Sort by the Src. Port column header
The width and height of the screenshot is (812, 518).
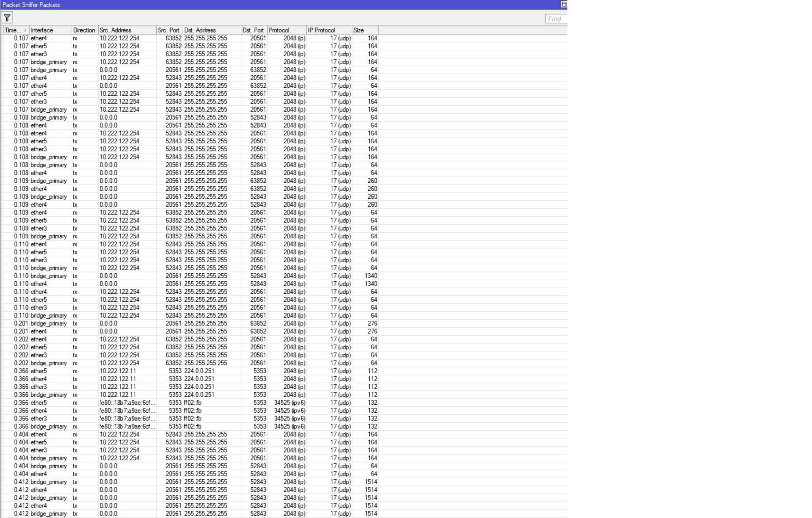pyautogui.click(x=170, y=30)
